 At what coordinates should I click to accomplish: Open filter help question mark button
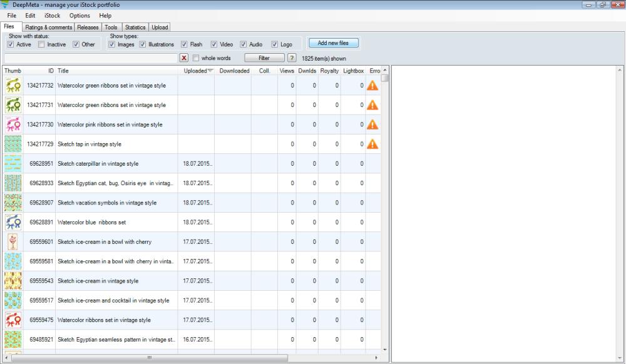tap(292, 58)
